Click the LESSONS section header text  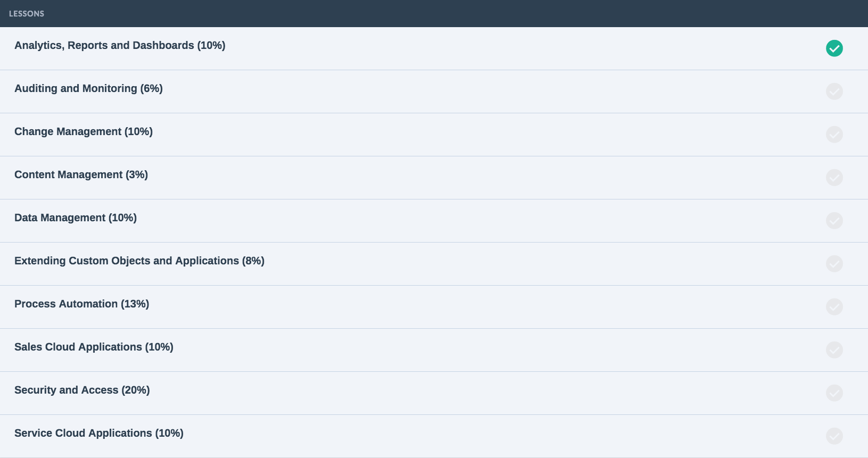(x=27, y=14)
